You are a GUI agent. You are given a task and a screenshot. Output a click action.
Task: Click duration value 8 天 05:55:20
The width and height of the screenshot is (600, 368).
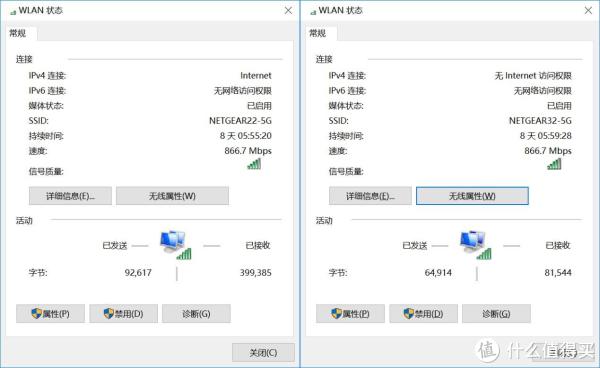coord(246,136)
